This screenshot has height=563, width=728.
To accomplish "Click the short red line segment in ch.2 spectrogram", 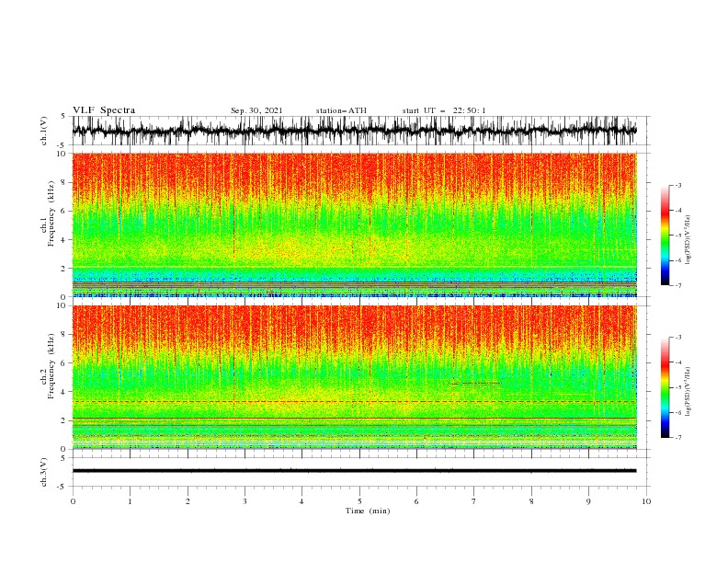I will (x=476, y=384).
